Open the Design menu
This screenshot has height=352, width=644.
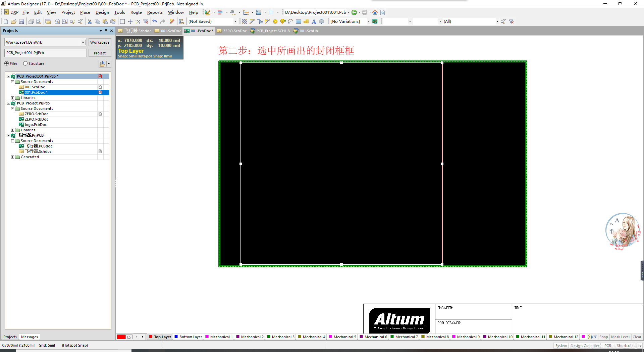click(x=102, y=12)
